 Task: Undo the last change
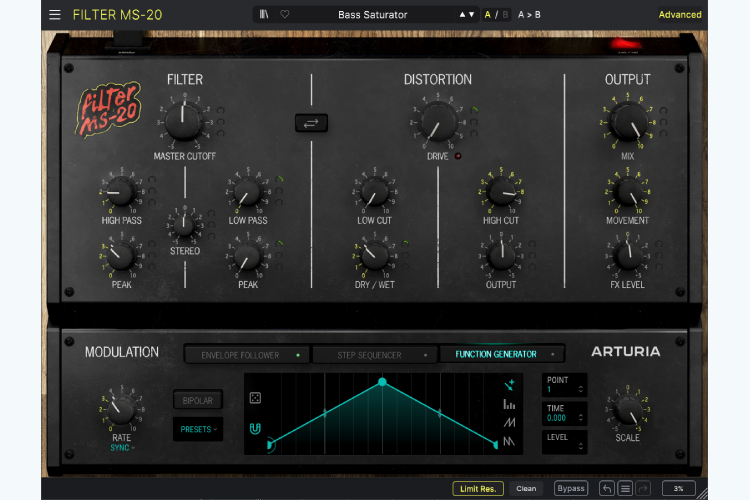(x=607, y=488)
